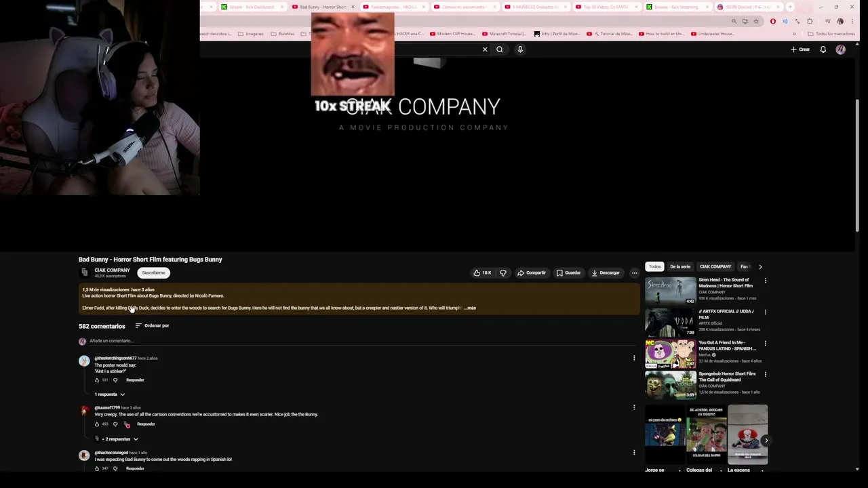This screenshot has height=488, width=868.
Task: Open menu for You Got A Friend recommendation
Action: 766,343
